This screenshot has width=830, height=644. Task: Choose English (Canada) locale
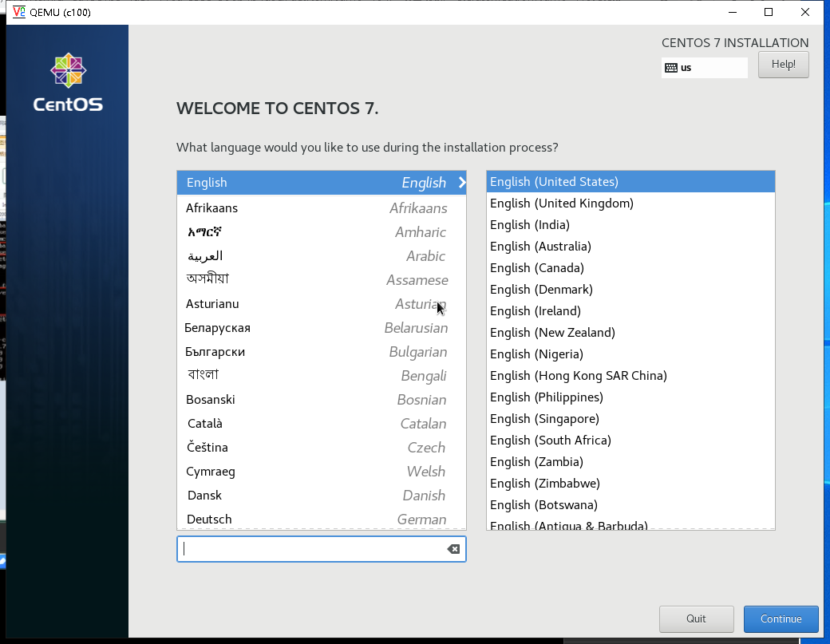tap(630, 268)
